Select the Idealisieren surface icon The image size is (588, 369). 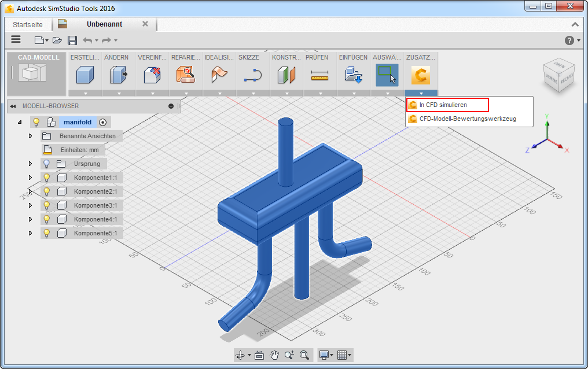point(219,75)
